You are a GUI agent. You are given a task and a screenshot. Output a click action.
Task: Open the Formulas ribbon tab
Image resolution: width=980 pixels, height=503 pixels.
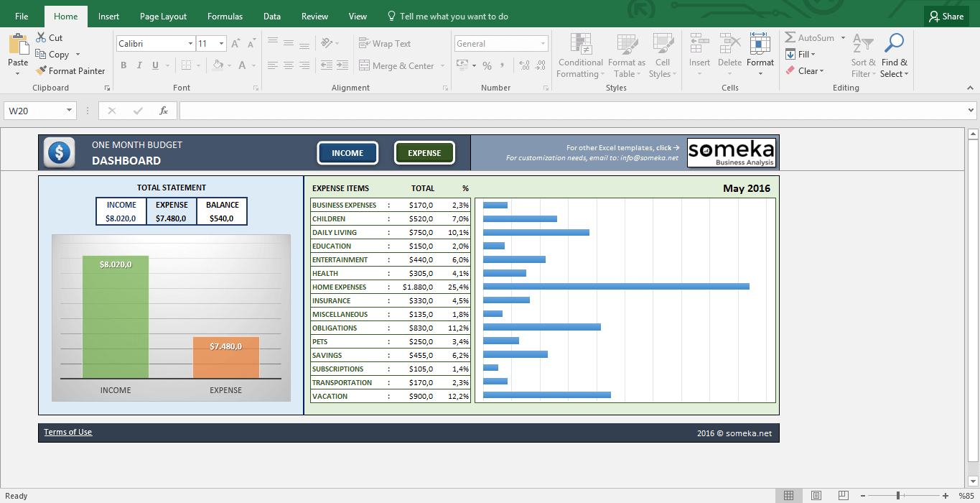225,17
